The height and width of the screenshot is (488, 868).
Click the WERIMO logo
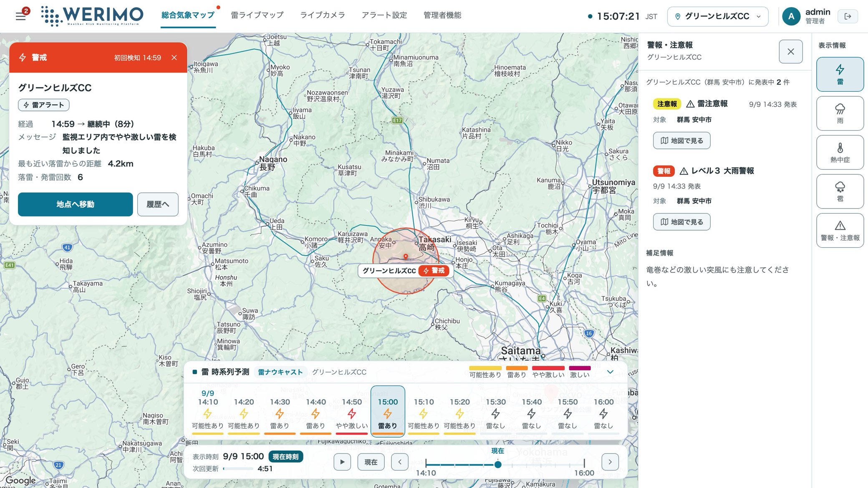92,16
